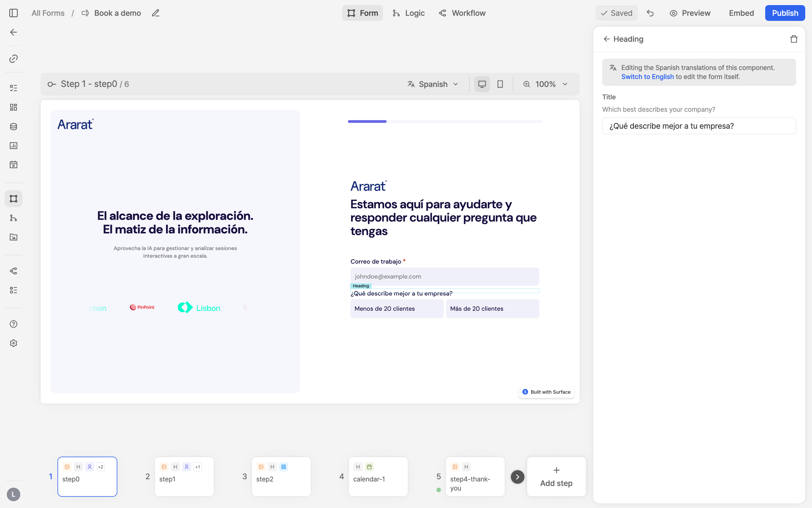
Task: Open the analytics chart icon in sidebar
Action: (14, 146)
